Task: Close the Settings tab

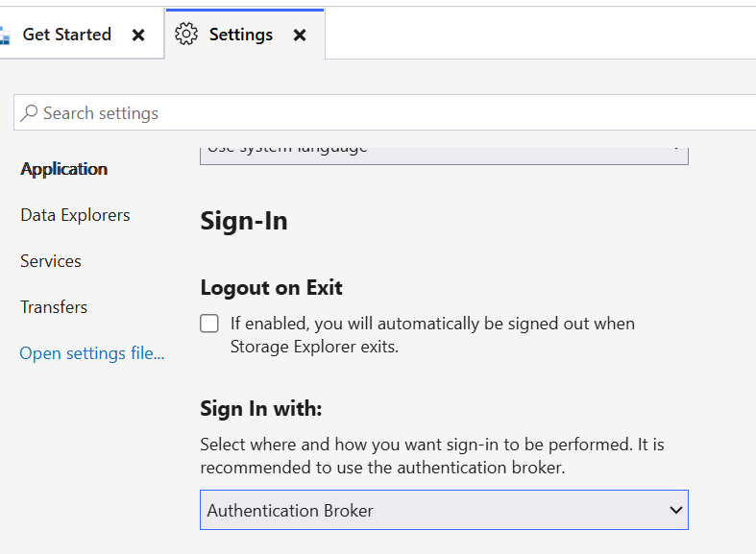Action: [300, 36]
